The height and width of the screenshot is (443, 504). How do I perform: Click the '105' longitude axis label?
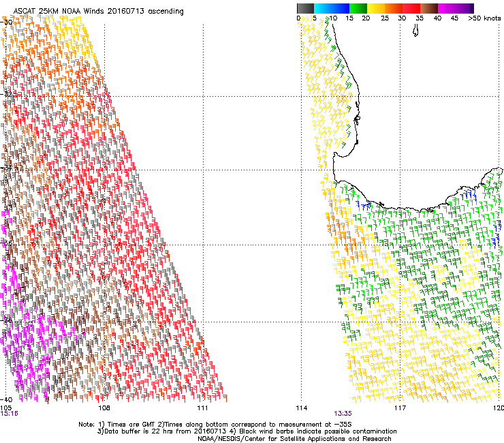pyautogui.click(x=5, y=408)
